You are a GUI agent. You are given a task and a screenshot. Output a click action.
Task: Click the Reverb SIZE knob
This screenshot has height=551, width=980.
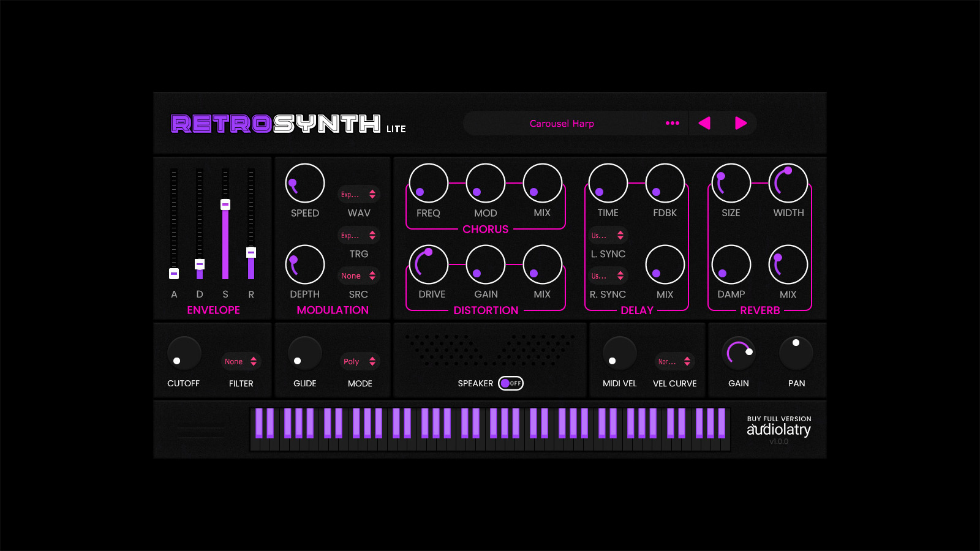point(731,183)
